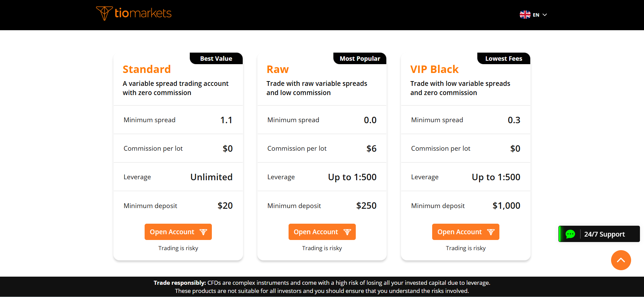Expand the EN language dropdown
This screenshot has width=644, height=297.
click(x=536, y=15)
